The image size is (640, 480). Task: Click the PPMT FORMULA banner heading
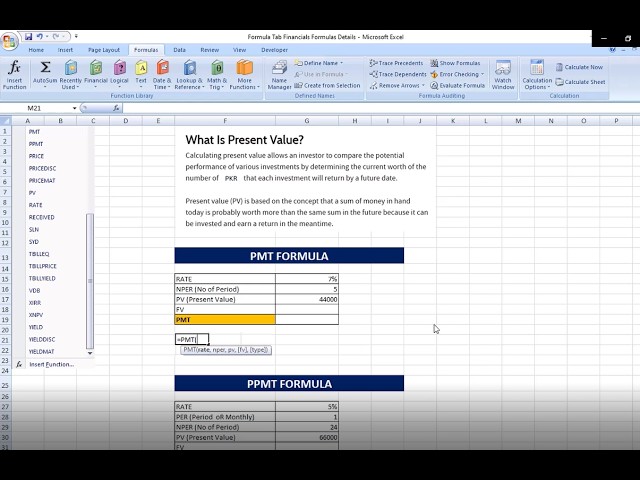coord(289,384)
